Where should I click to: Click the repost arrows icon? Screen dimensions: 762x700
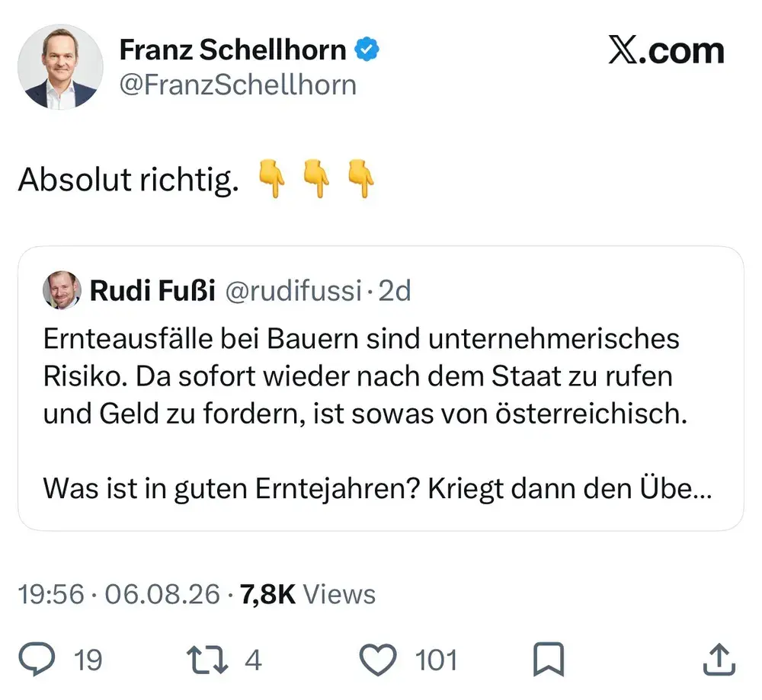(207, 659)
